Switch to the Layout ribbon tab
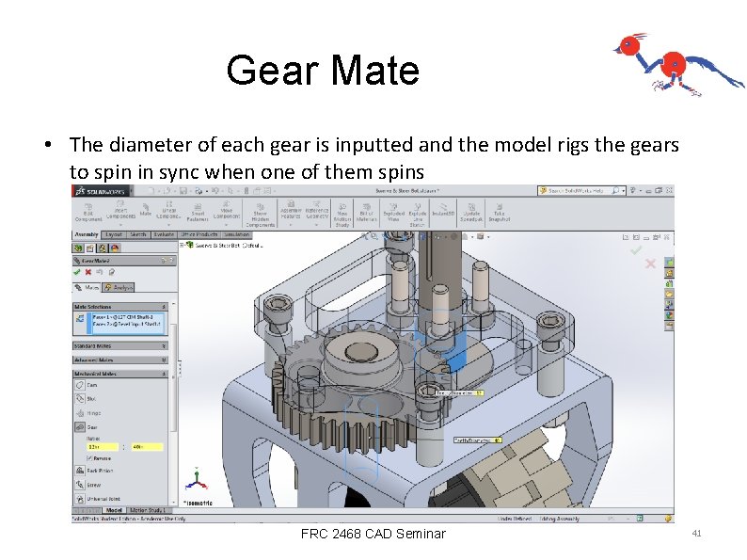 pos(114,234)
